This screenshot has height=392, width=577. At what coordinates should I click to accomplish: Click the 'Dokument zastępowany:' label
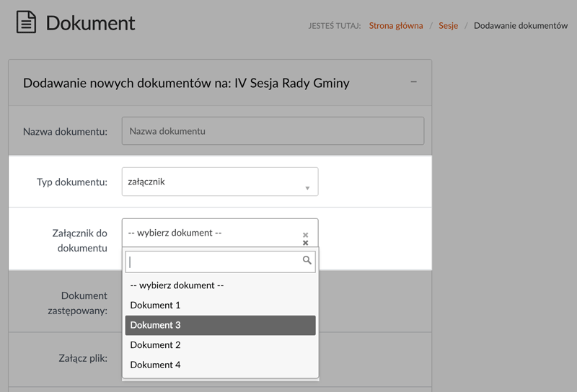click(x=78, y=303)
